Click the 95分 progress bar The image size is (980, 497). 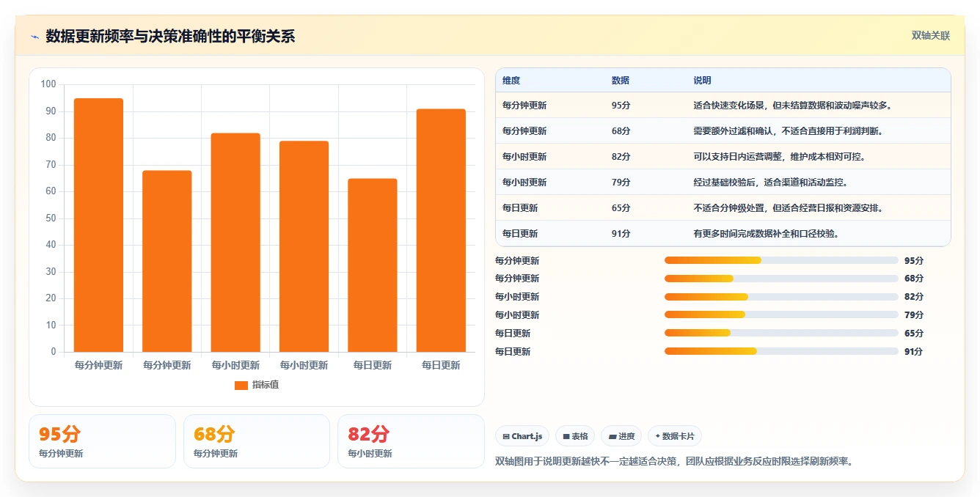click(x=781, y=260)
